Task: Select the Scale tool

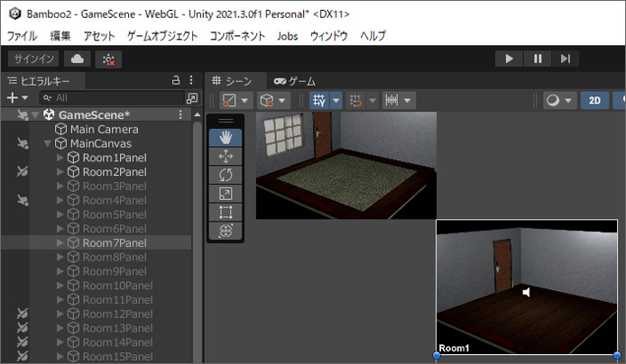Action: (226, 194)
